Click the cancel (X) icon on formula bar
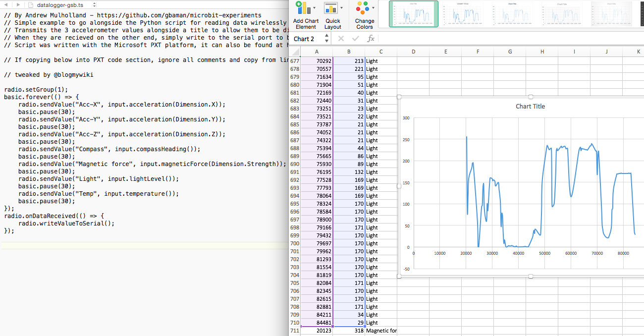Image resolution: width=644 pixels, height=336 pixels. pyautogui.click(x=341, y=38)
